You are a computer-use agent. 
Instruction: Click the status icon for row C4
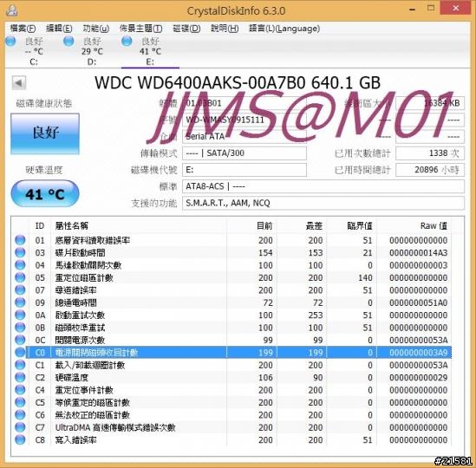[20, 390]
